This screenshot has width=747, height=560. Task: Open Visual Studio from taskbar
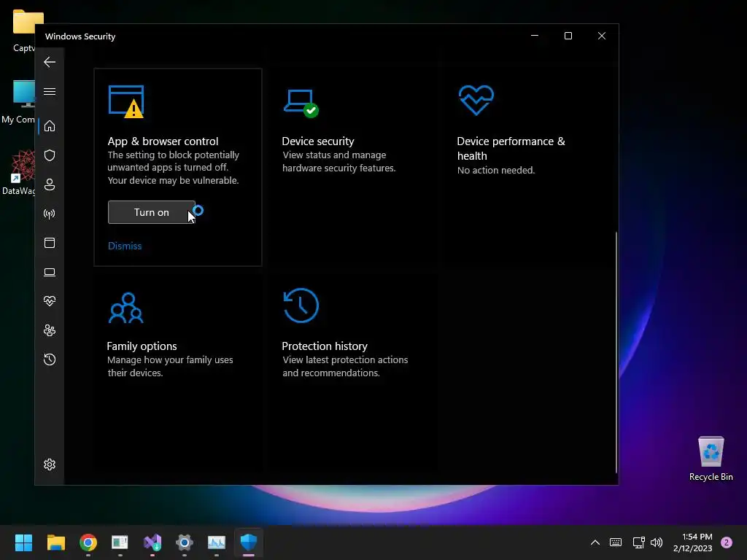point(152,542)
